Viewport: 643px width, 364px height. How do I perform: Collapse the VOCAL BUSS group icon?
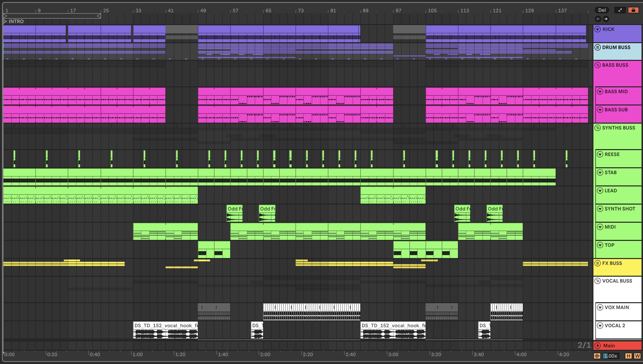[598, 281]
